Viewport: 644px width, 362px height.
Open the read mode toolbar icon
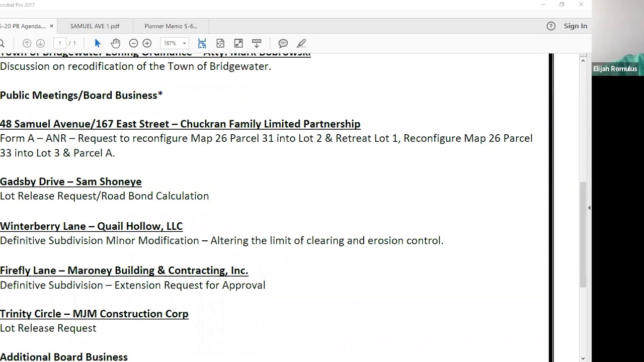tap(257, 43)
